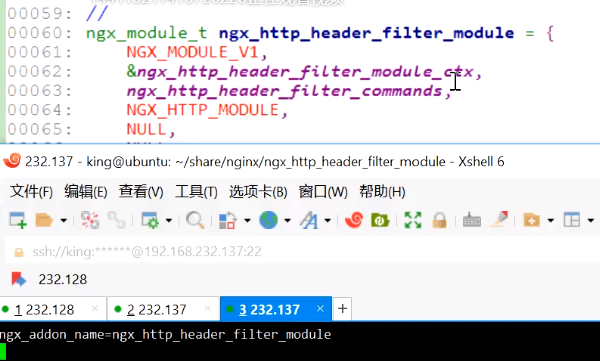The height and width of the screenshot is (361, 600).
Task: Open the 查看(V) menu
Action: [x=141, y=191]
